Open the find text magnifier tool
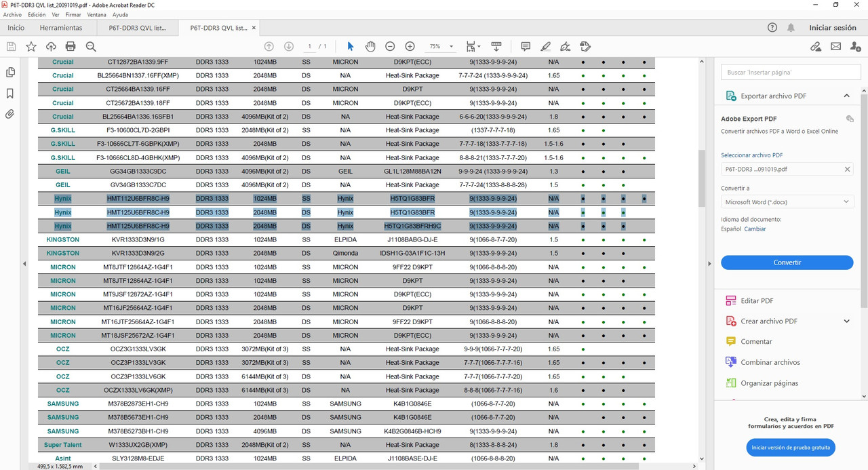868x470 pixels. [91, 46]
